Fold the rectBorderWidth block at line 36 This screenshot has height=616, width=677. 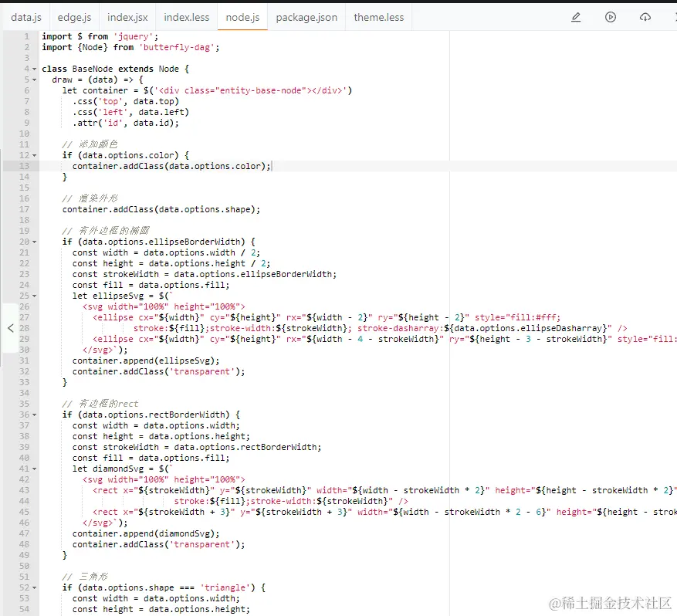point(35,415)
